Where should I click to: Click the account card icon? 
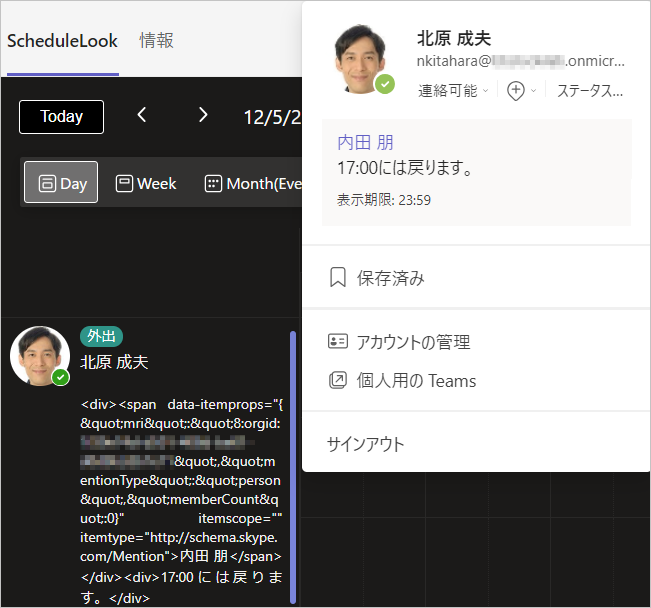pyautogui.click(x=338, y=341)
